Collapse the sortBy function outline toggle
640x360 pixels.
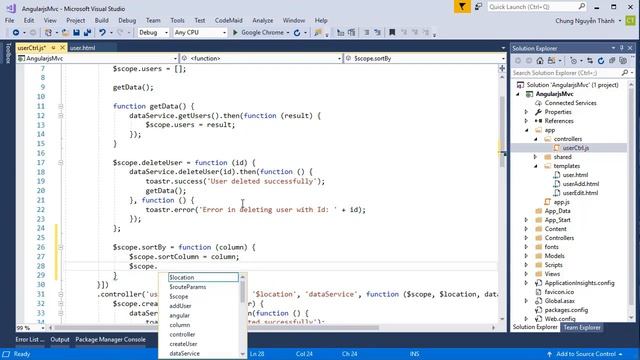click(x=60, y=247)
